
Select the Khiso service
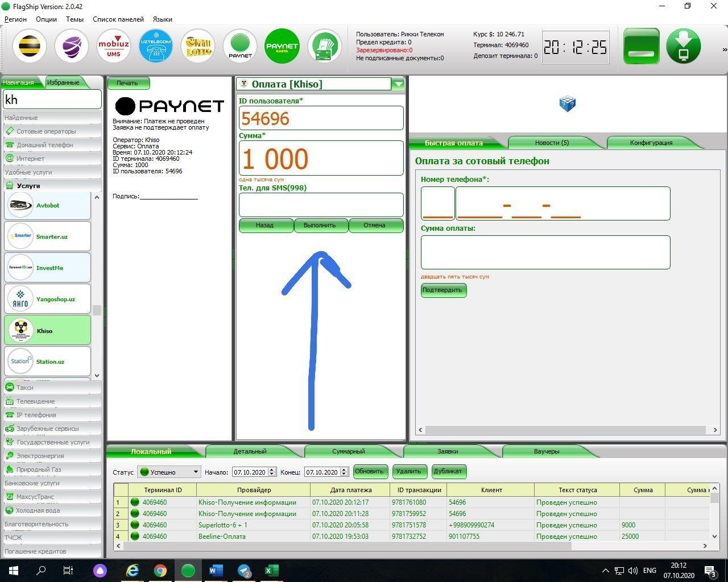coord(48,330)
